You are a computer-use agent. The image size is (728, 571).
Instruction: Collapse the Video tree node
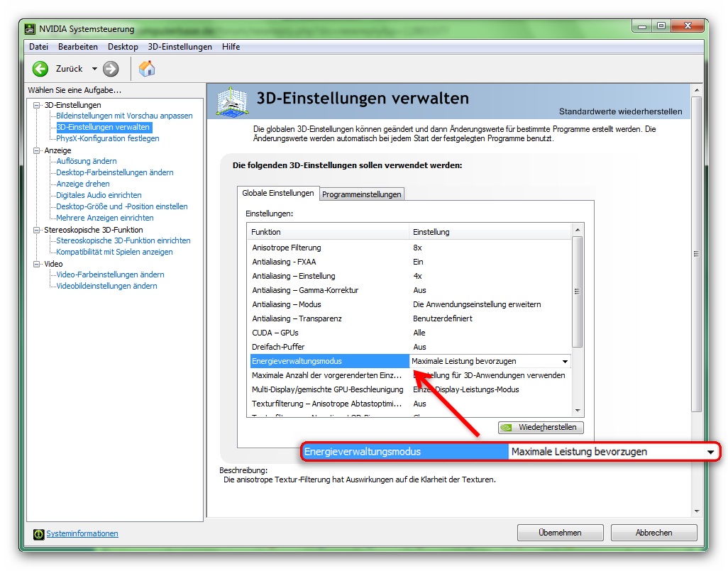37,264
